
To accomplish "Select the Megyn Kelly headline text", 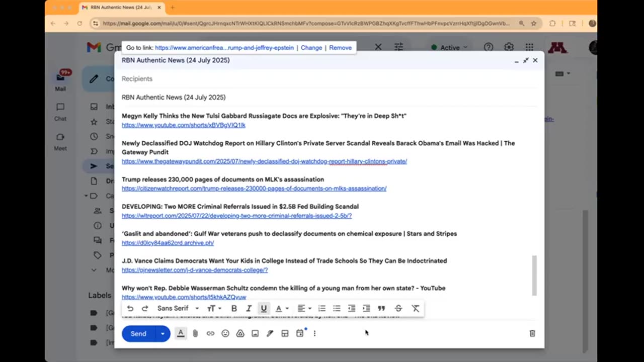I will (x=264, y=116).
